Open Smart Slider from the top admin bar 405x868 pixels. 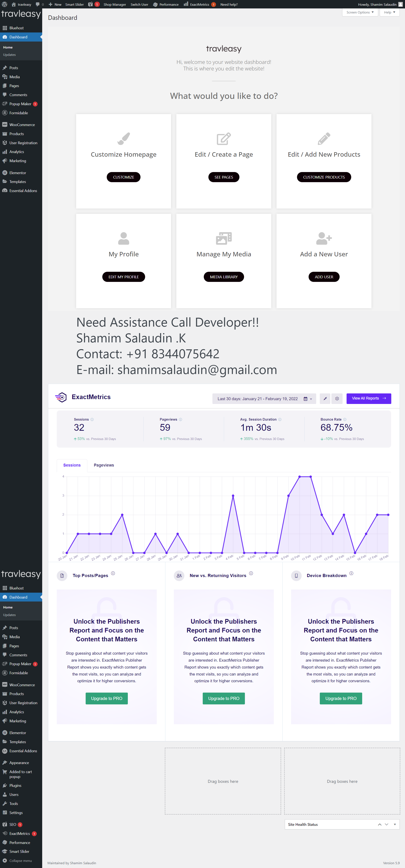pos(74,4)
